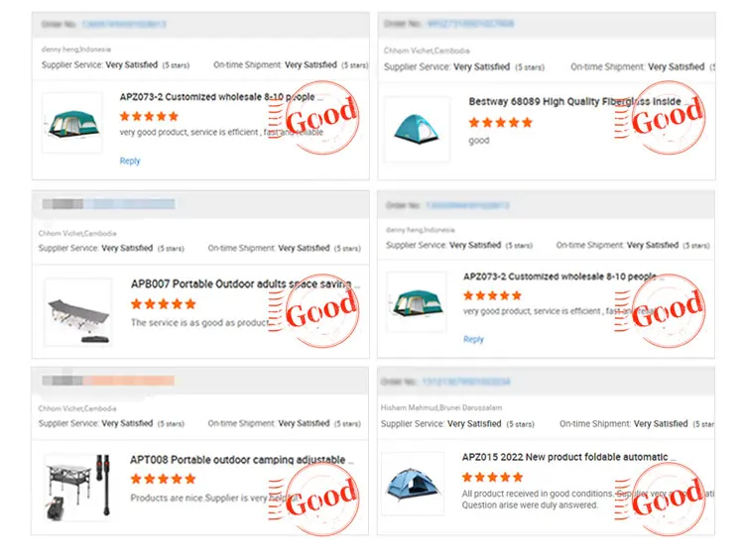Click star rating of Bestway 68089 review

click(501, 122)
